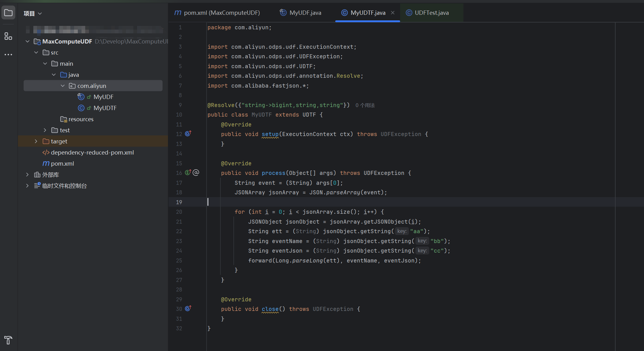Click the 0 个用法 usages hint
This screenshot has height=351, width=644.
365,105
